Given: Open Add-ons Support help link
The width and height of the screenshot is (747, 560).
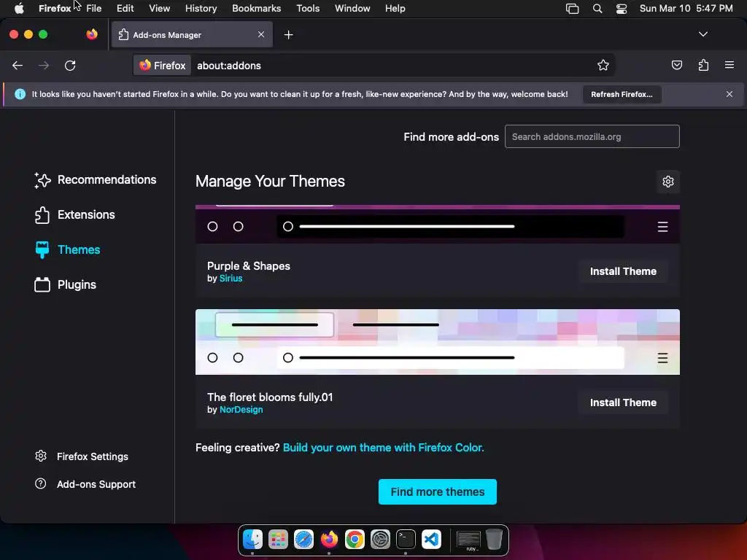Looking at the screenshot, I should click(85, 484).
